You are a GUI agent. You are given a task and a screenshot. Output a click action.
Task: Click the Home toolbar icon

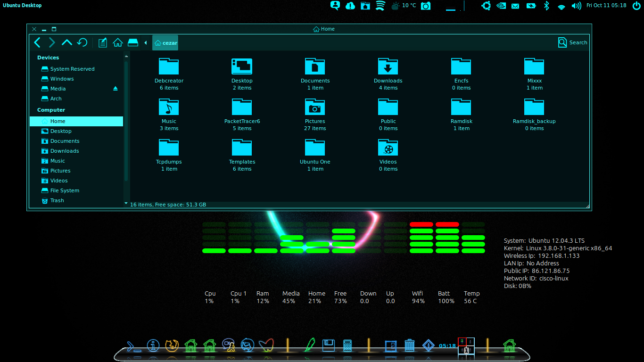118,42
